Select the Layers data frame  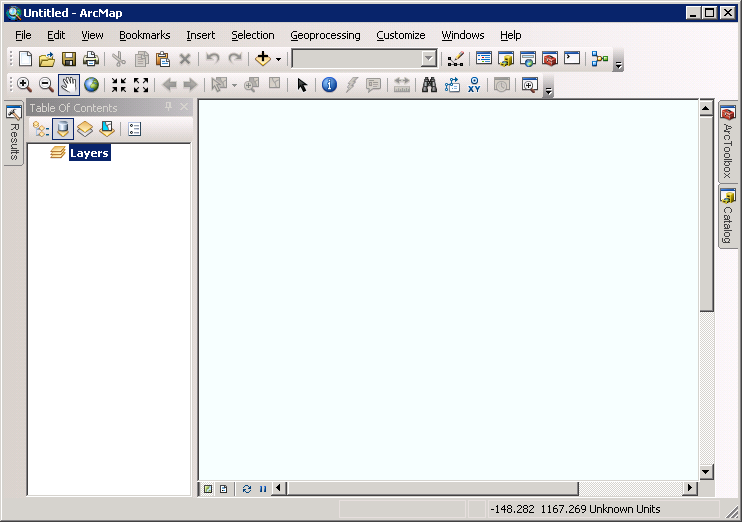pyautogui.click(x=89, y=153)
